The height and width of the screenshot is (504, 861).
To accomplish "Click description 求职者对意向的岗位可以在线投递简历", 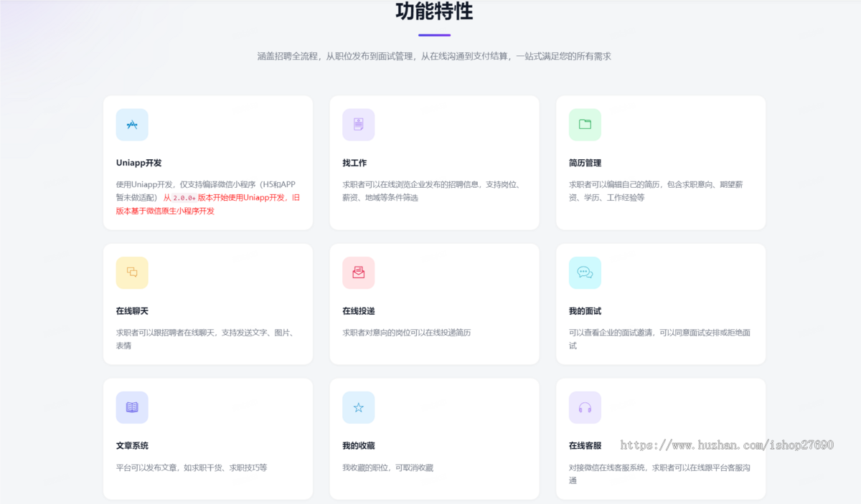I will pos(406,333).
